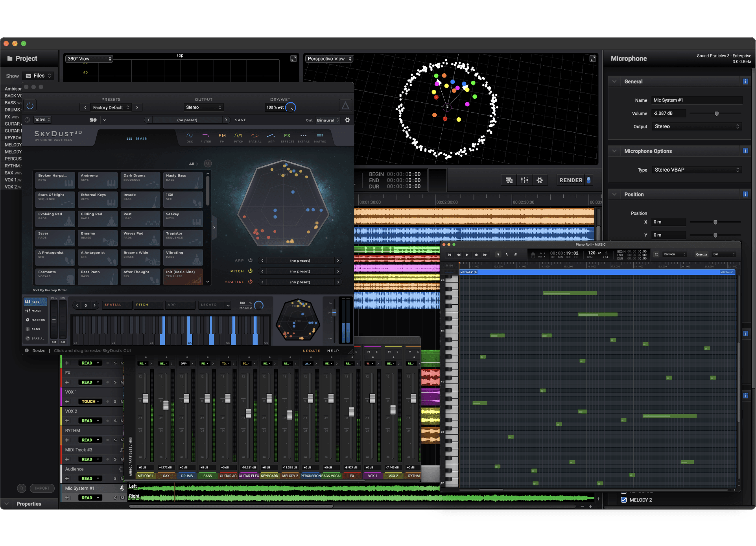Click the Sound Particles triangle logo button

tap(345, 105)
